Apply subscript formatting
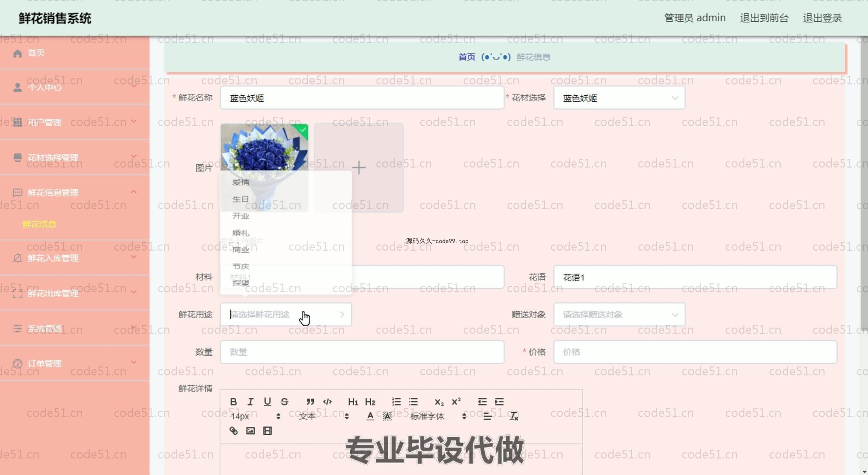This screenshot has width=868, height=475. pyautogui.click(x=439, y=401)
